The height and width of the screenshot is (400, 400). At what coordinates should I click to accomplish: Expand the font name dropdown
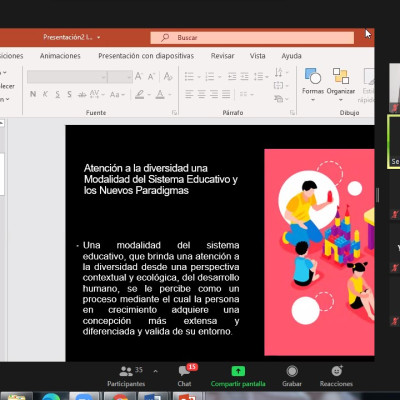tap(104, 77)
